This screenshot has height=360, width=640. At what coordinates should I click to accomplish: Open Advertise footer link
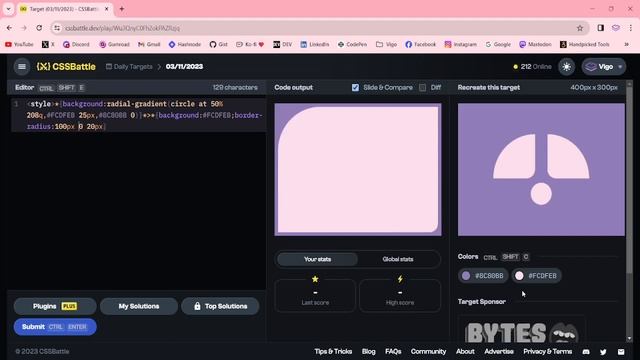point(499,351)
